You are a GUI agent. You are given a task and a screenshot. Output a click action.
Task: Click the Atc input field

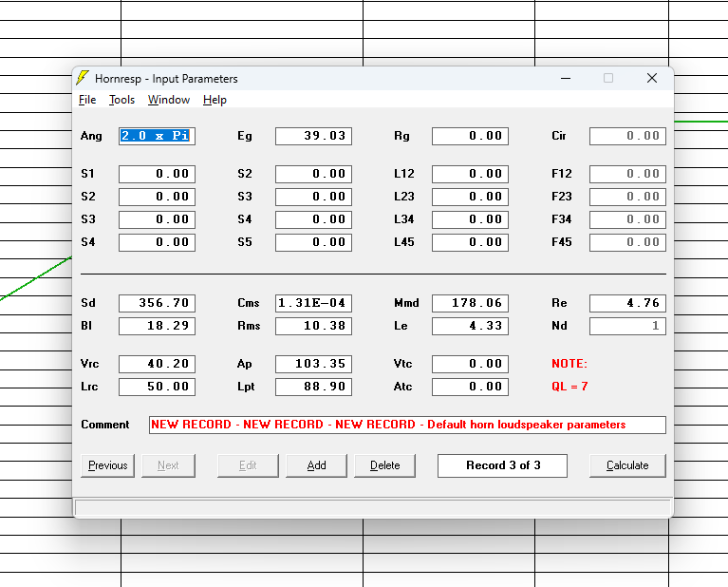coord(470,387)
